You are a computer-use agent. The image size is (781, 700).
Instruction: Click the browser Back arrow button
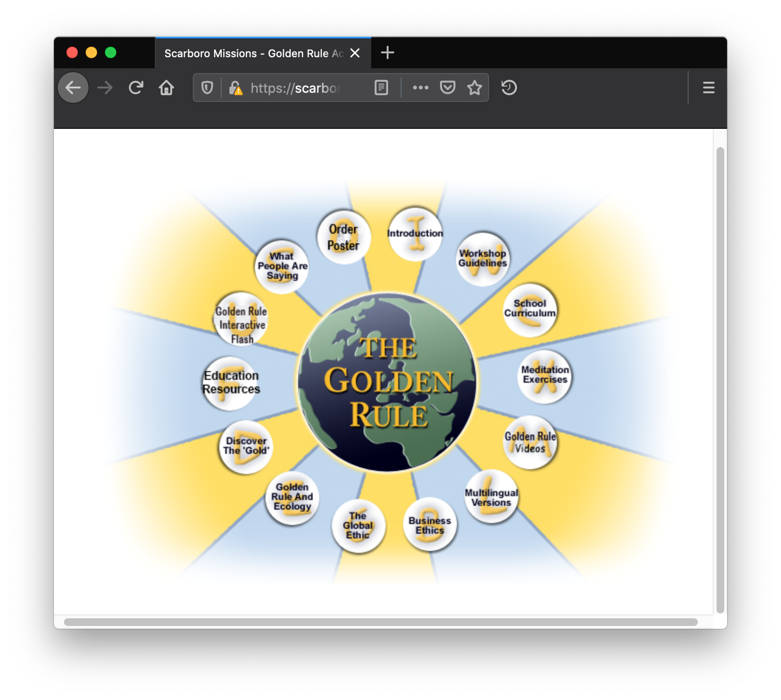click(x=73, y=88)
